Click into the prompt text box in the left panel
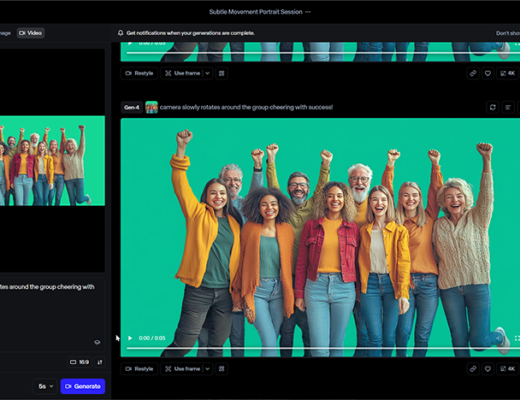Viewport: 520px width, 400px height. tap(52, 313)
